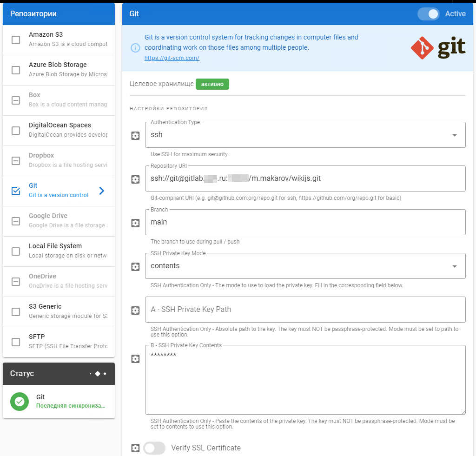Select Dropbox in the repository list
This screenshot has width=476, height=456.
coord(59,161)
